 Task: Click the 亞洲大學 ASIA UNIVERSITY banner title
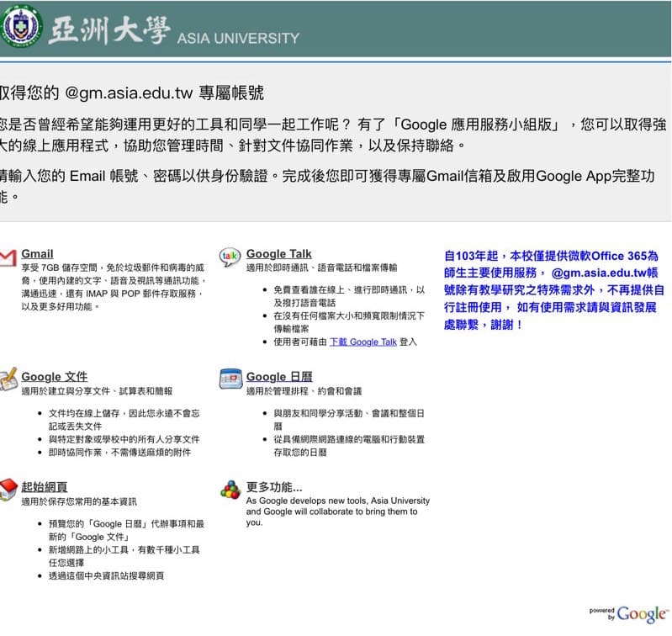click(x=173, y=31)
